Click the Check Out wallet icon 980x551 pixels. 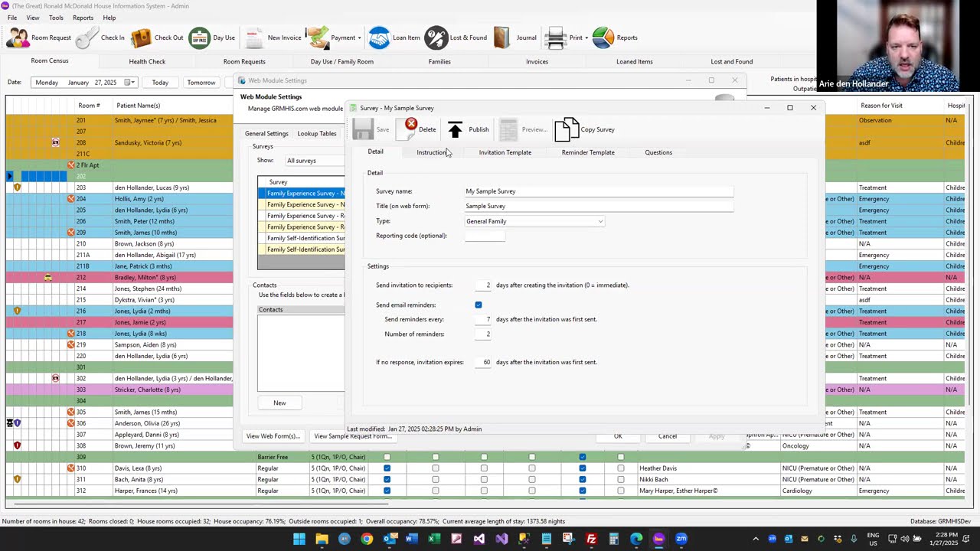point(141,37)
